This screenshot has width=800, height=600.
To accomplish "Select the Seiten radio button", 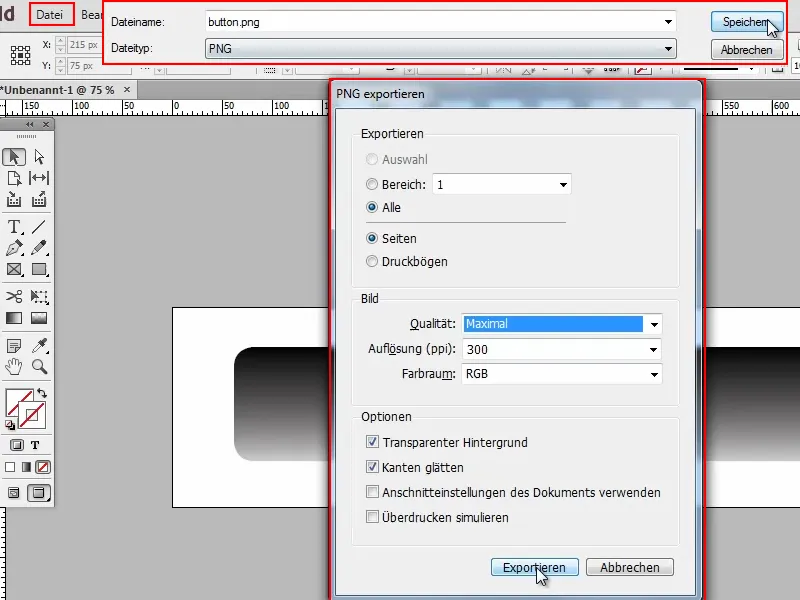I will click(x=372, y=238).
